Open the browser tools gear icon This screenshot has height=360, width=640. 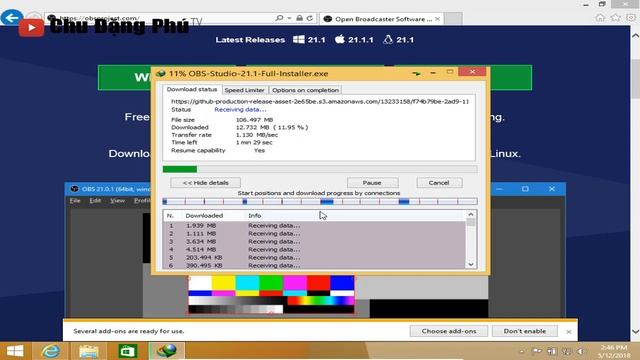[631, 18]
